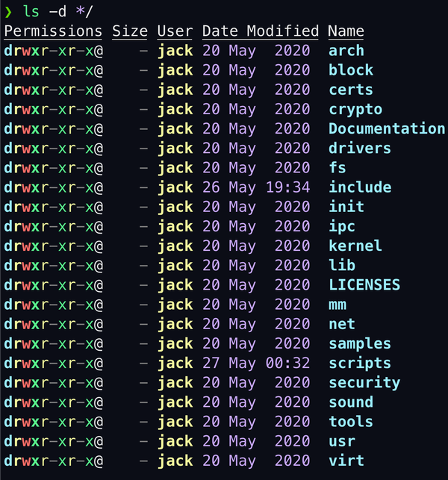Click the Permissions column header
Image resolution: width=448 pixels, height=480 pixels.
[53, 31]
